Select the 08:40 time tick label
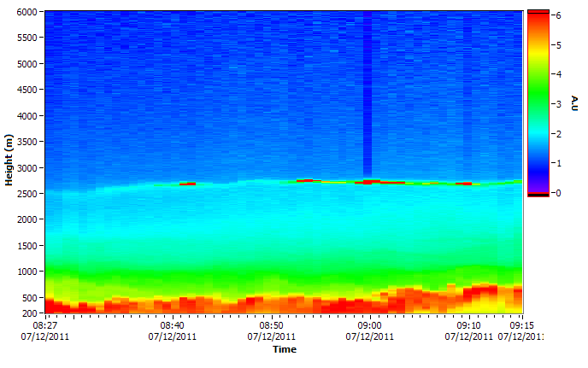Viewport: 588px width, 368px height. (172, 326)
